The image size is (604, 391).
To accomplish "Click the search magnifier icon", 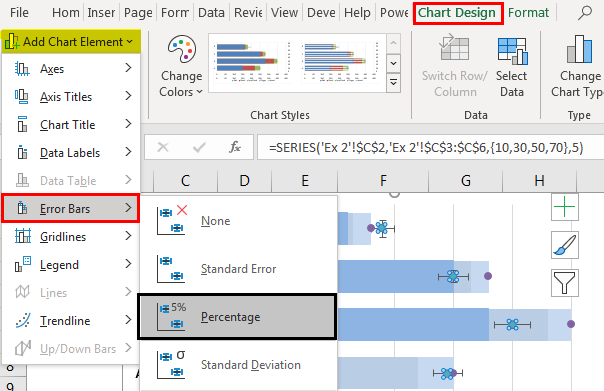I will point(585,13).
